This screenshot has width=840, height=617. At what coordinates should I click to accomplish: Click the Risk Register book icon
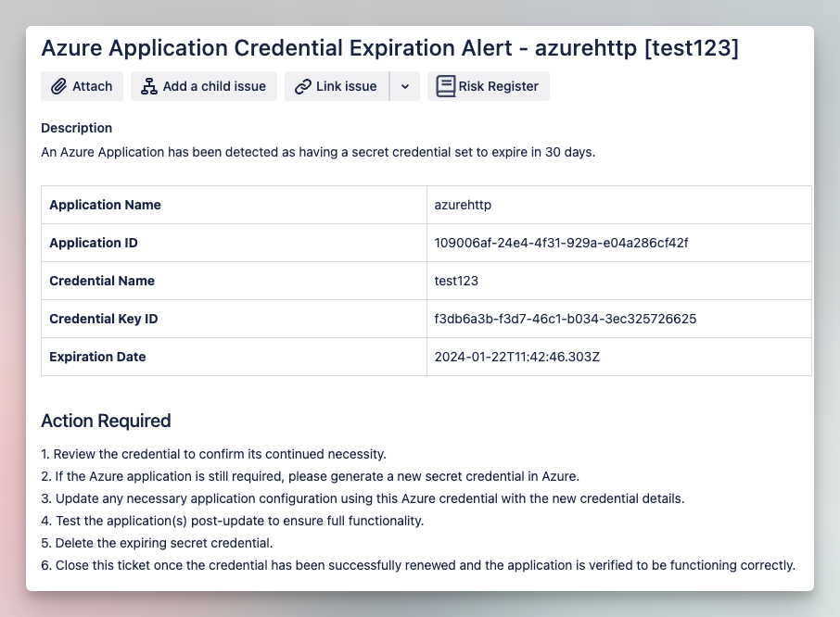click(x=446, y=86)
